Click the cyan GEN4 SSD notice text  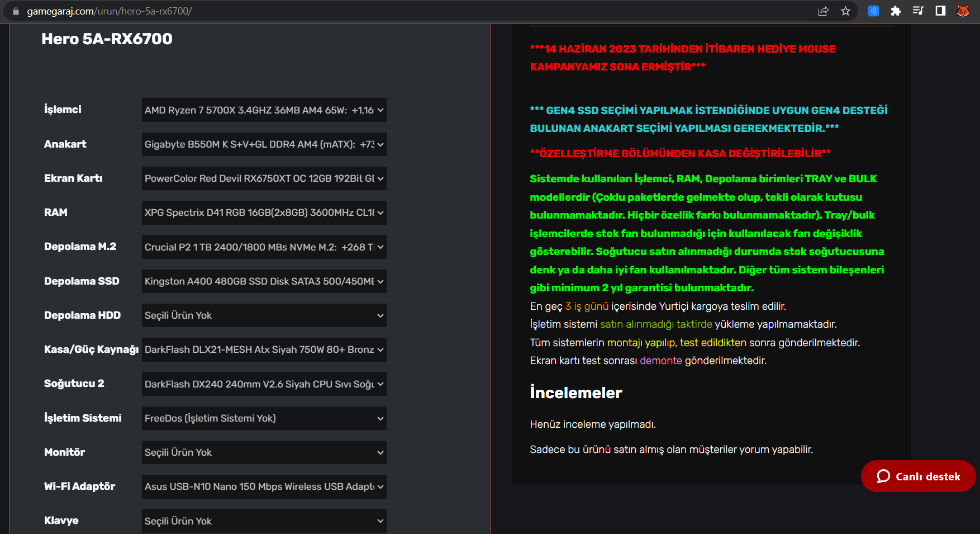click(x=708, y=119)
